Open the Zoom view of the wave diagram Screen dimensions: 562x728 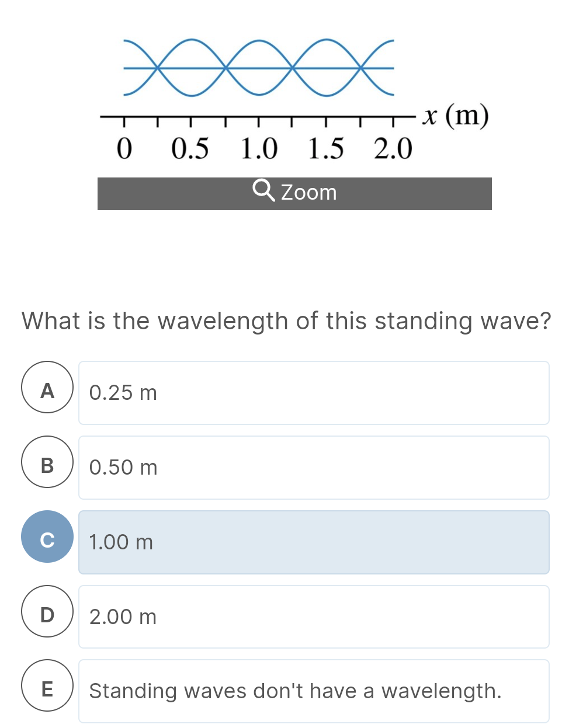[294, 193]
